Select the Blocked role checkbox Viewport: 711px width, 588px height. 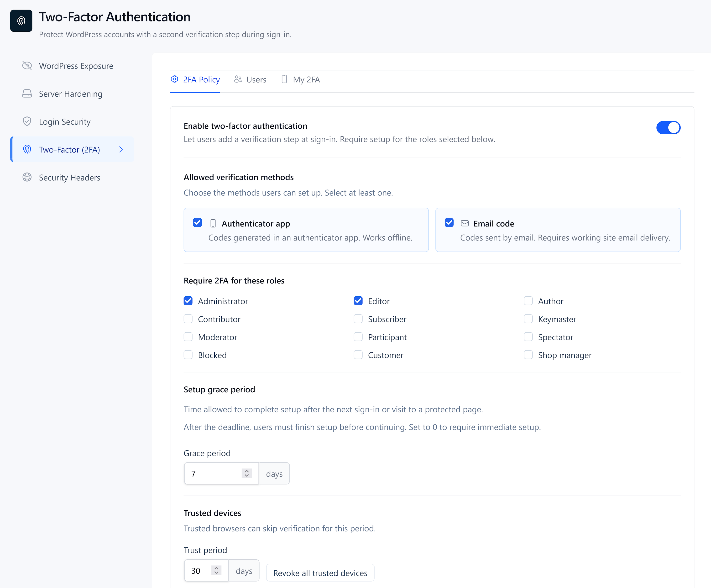pyautogui.click(x=188, y=355)
